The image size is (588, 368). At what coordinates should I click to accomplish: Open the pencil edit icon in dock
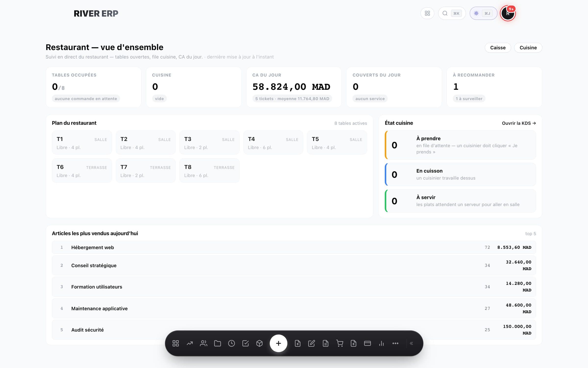[311, 343]
